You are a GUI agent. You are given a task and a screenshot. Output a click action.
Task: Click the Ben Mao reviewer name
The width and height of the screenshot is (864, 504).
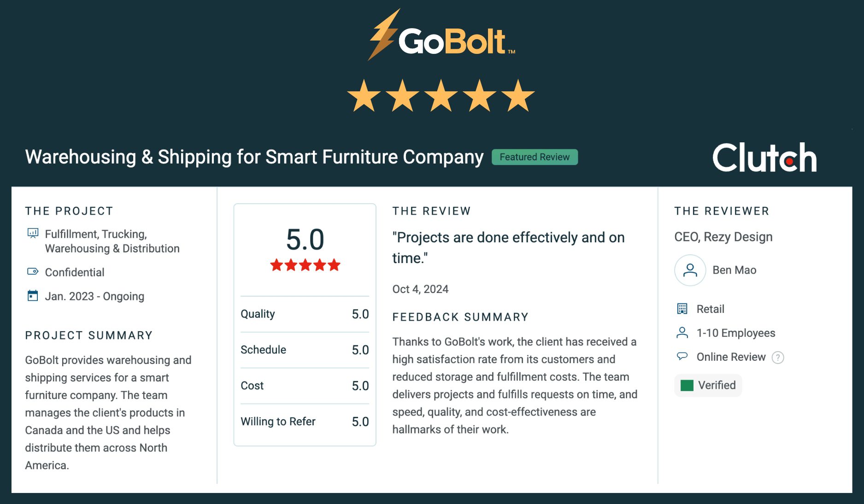(x=734, y=270)
